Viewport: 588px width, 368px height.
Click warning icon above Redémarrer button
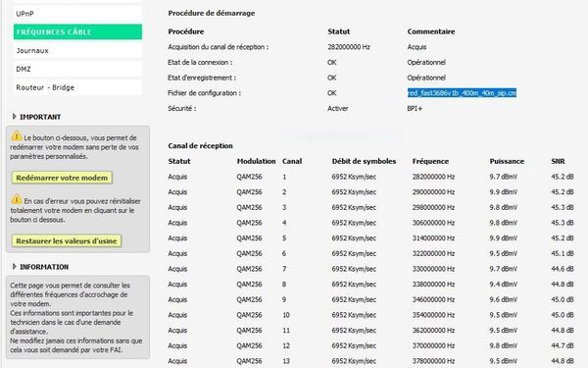17,135
